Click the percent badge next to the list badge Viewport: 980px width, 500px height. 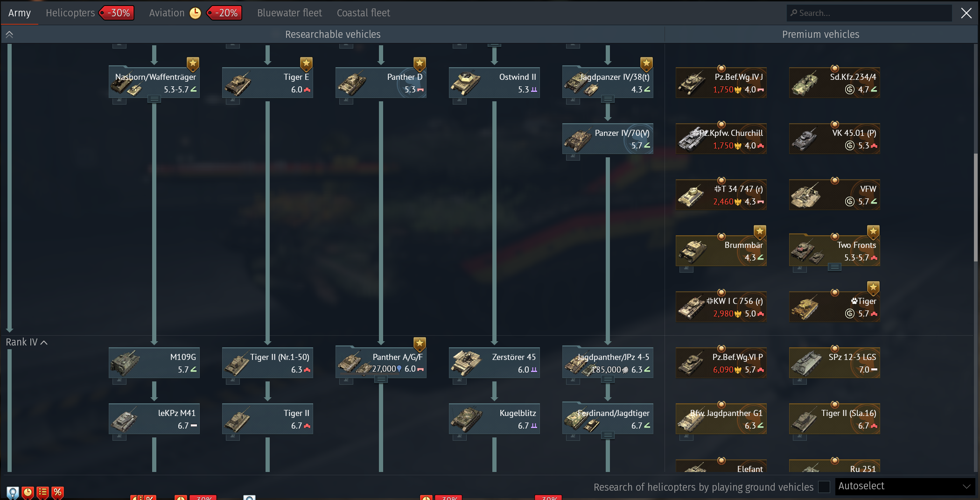point(57,493)
